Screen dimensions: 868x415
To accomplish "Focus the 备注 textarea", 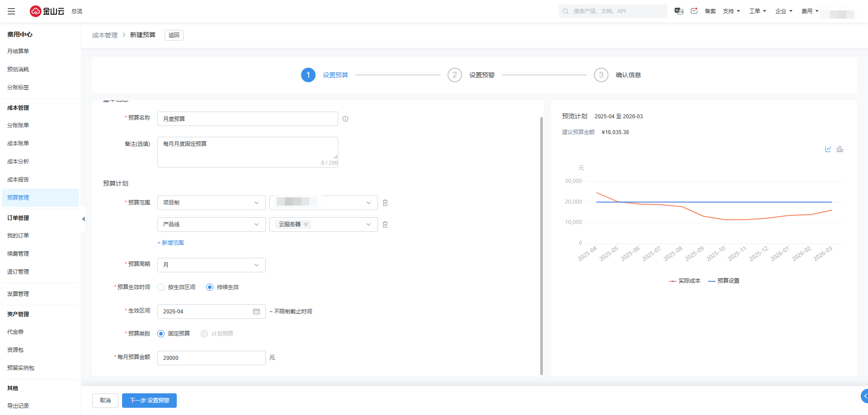I will (x=248, y=152).
